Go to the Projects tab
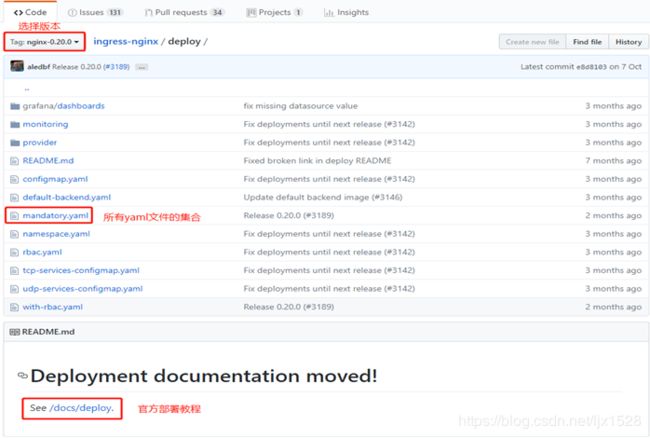650x438 pixels. (x=274, y=12)
